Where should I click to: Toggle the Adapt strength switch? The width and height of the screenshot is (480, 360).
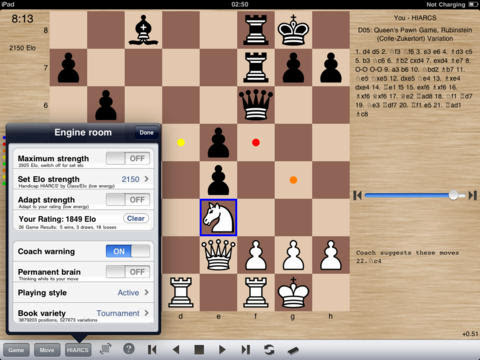[128, 200]
